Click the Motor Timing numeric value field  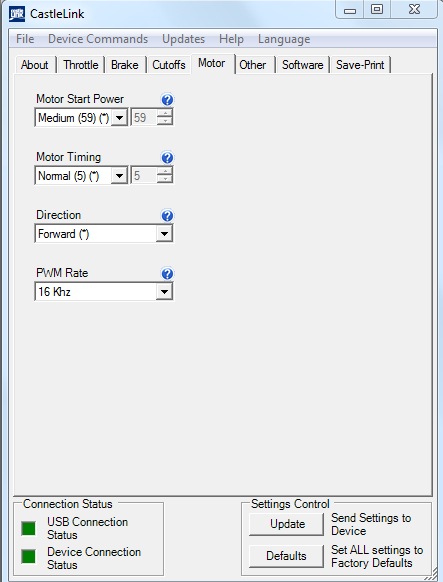(x=144, y=176)
